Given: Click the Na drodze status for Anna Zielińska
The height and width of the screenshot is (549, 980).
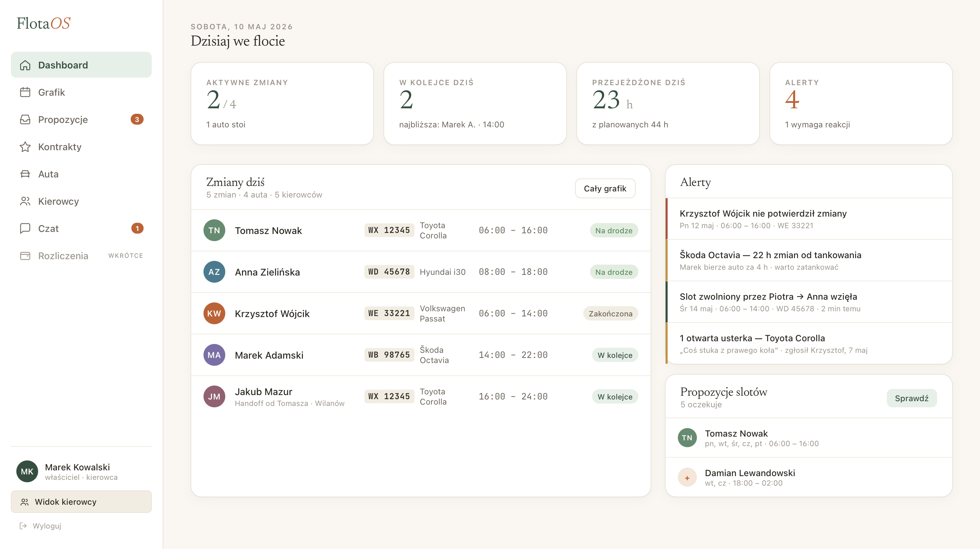Looking at the screenshot, I should click(x=614, y=272).
